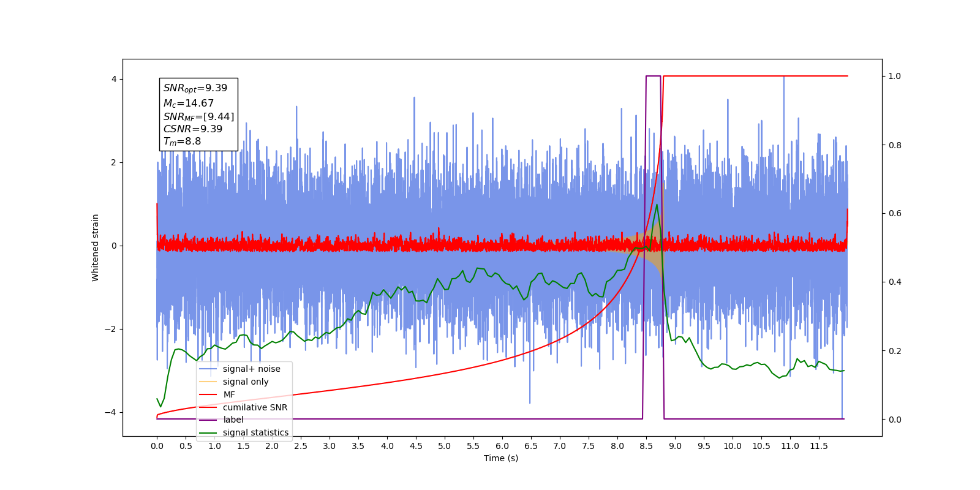Image resolution: width=980 pixels, height=490 pixels.
Task: Click the Mc=14.67 annotation text
Action: pos(189,104)
